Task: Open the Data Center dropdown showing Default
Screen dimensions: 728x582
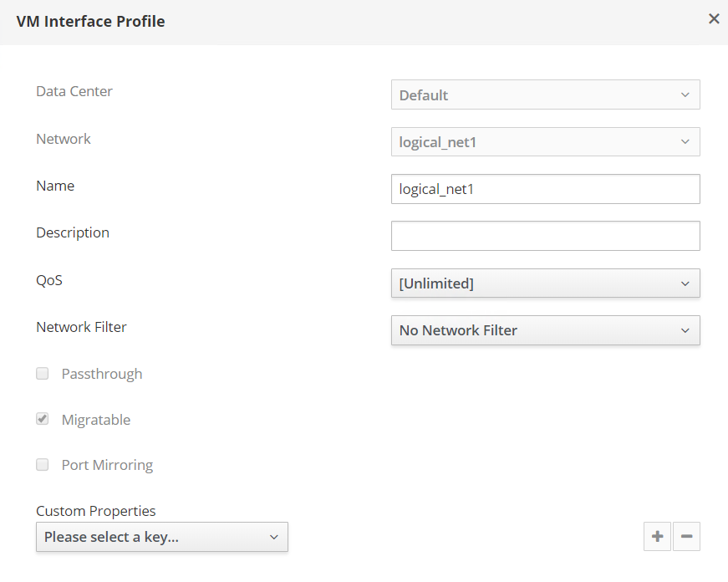Action: tap(545, 95)
